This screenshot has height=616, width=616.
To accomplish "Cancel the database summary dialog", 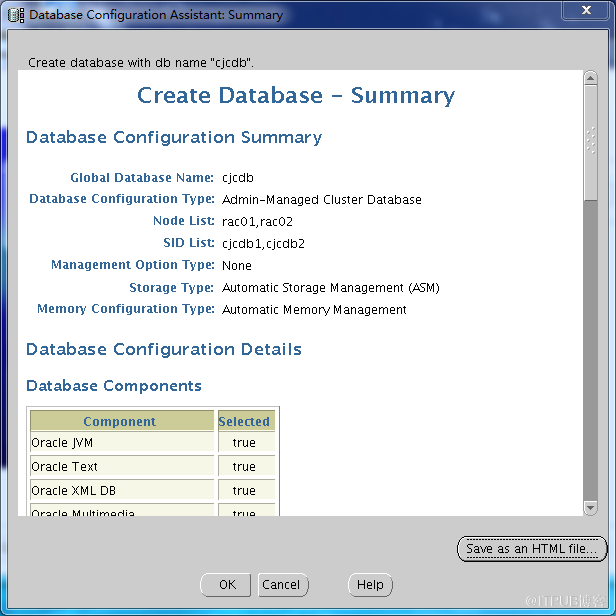I will click(x=281, y=585).
